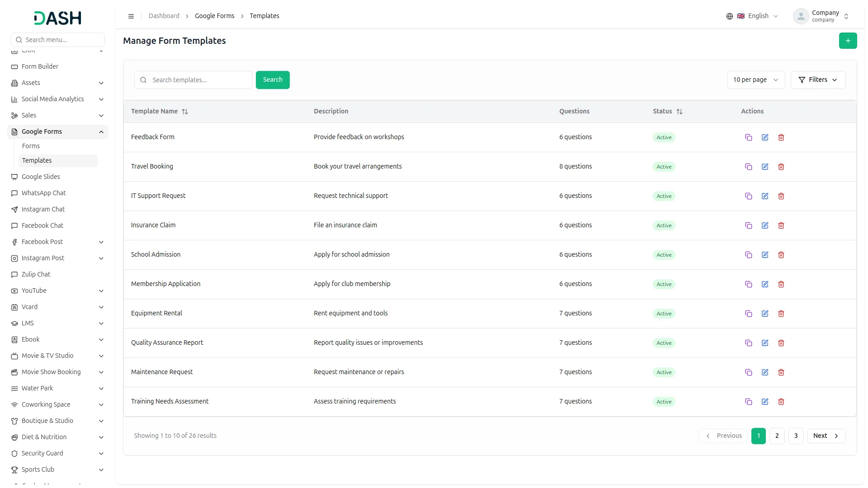Viewport: 868px width, 488px height.
Task: Duplicate the Feedback Form template
Action: pyautogui.click(x=749, y=137)
